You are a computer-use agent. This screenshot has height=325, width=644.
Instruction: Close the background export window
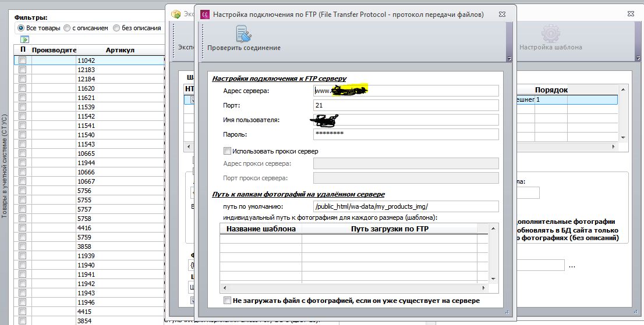(631, 14)
